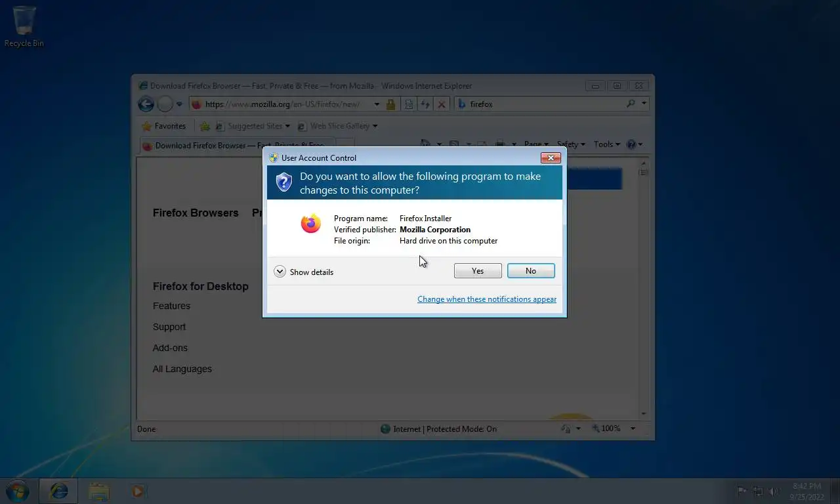The height and width of the screenshot is (504, 840).
Task: Click the Internet zone globe icon
Action: tap(385, 429)
